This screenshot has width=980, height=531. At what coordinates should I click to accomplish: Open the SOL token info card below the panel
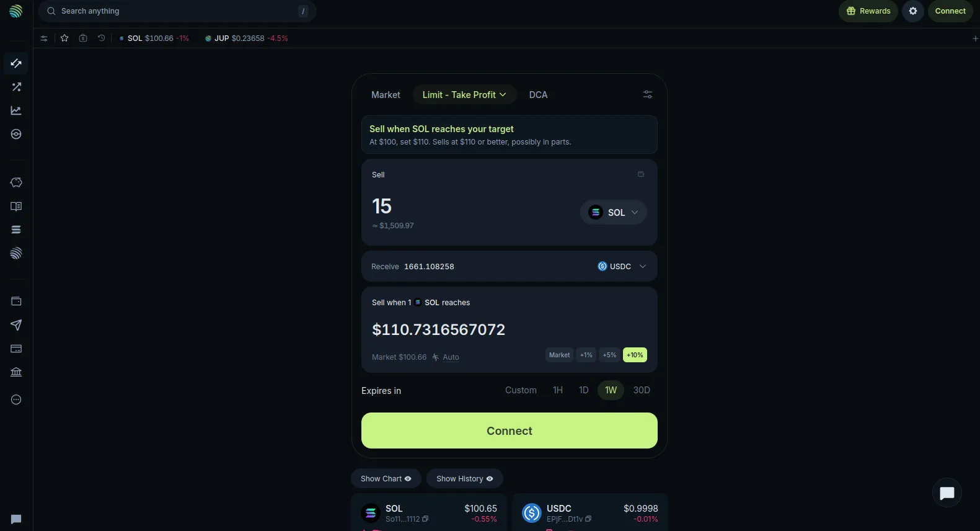tap(429, 512)
